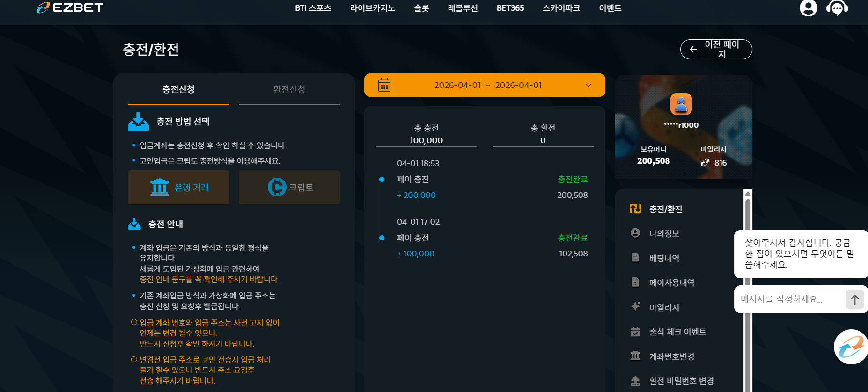The image size is (868, 392).
Task: Open 이벤트 in top menu
Action: point(611,8)
